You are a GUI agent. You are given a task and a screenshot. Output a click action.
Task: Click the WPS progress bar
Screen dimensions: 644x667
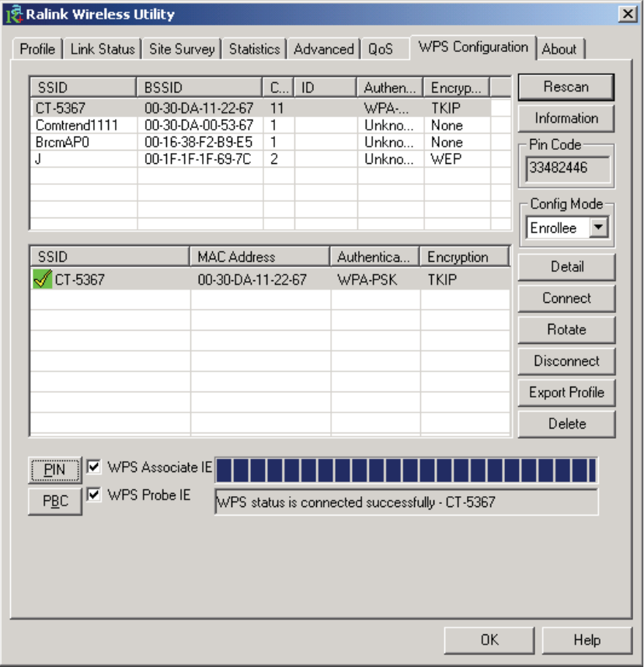click(x=406, y=470)
